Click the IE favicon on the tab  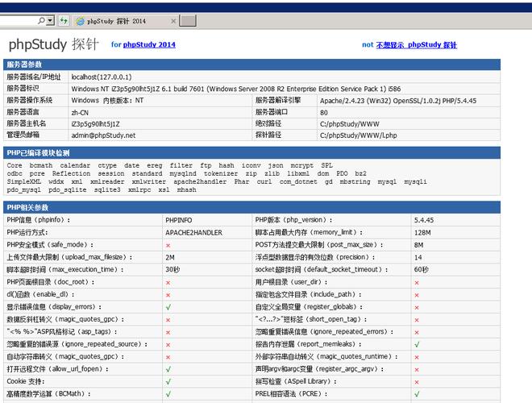pos(81,21)
